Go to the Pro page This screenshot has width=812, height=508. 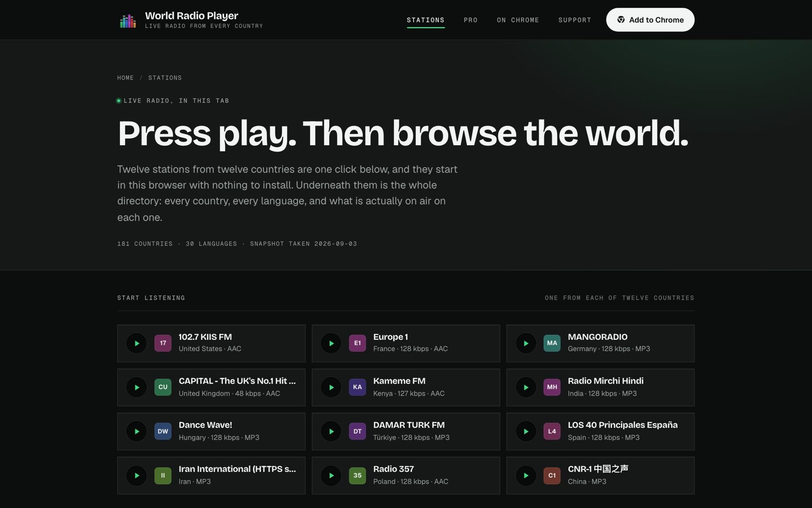470,20
